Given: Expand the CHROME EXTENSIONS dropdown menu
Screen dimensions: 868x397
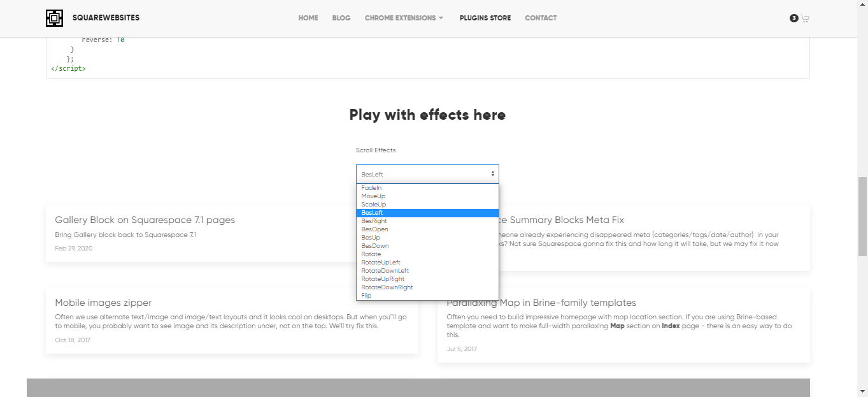Looking at the screenshot, I should point(404,18).
